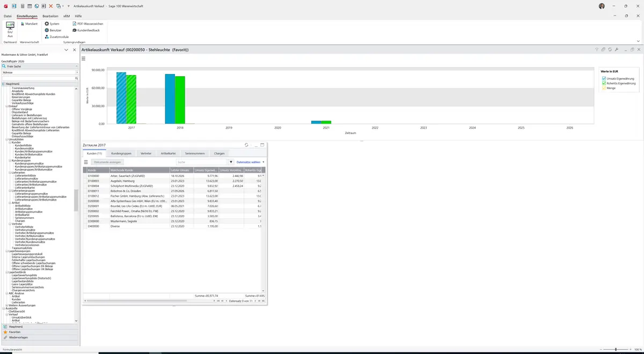Image resolution: width=644 pixels, height=354 pixels.
Task: Collapse the Freie Suche section
Action: [x=76, y=66]
